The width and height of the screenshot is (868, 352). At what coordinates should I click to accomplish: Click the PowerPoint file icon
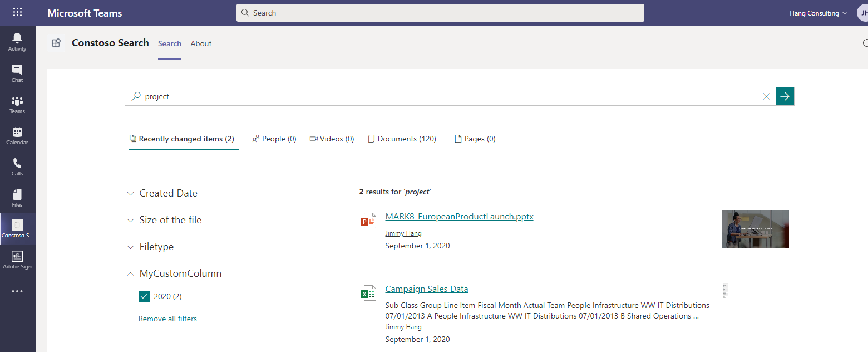click(368, 221)
